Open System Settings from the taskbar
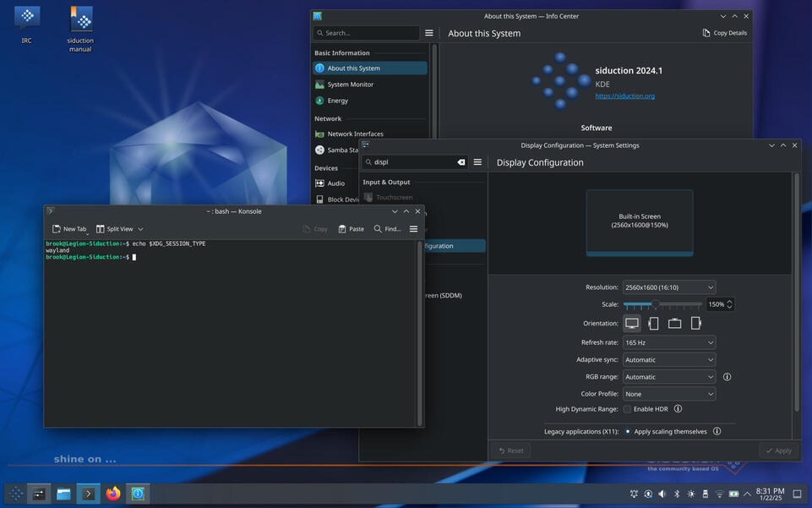 (x=39, y=494)
